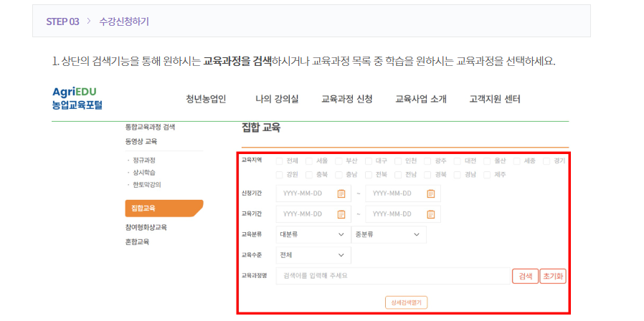Open 한토막강의 sidebar link
Screen dimensions: 644x321
(x=146, y=185)
